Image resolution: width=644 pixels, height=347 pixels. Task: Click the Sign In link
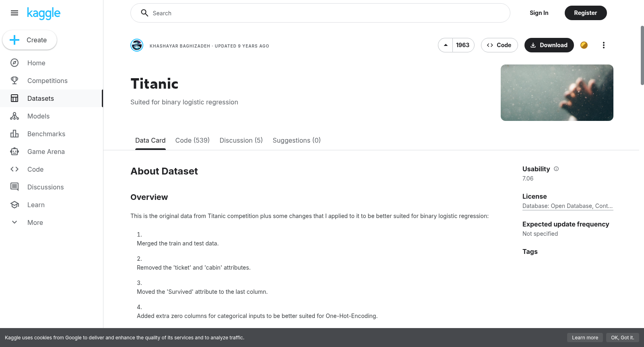click(x=539, y=13)
